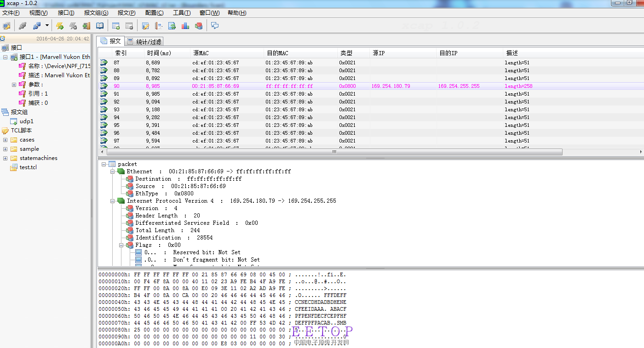Screen dimensions: 644x348
Task: Click the colored cubes toolbar icon
Action: (199, 26)
